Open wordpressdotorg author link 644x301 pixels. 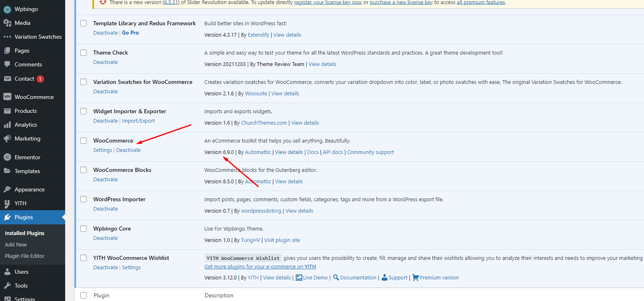click(x=261, y=211)
